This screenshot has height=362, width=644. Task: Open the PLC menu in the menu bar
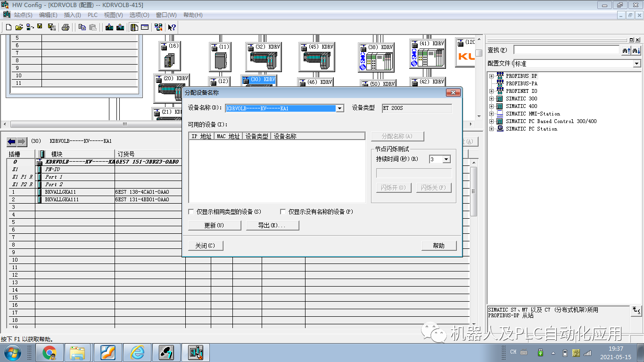click(92, 15)
